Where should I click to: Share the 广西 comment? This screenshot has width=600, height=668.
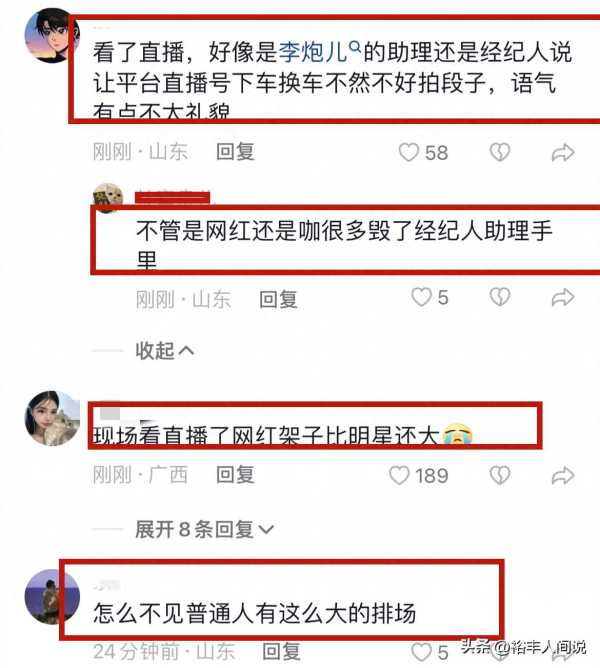tap(563, 475)
